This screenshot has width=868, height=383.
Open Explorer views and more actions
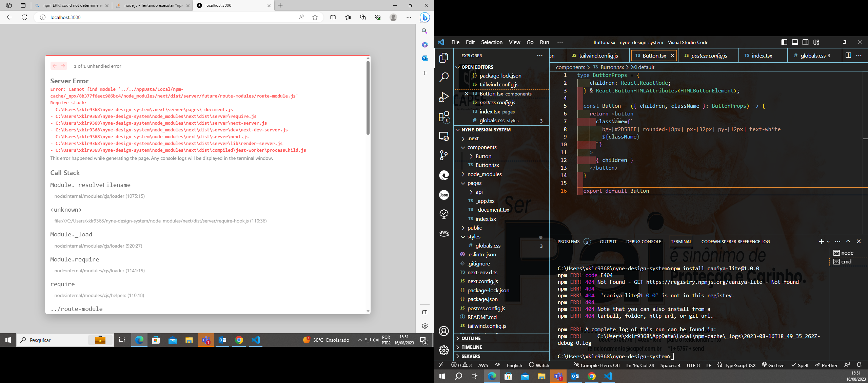coord(539,56)
